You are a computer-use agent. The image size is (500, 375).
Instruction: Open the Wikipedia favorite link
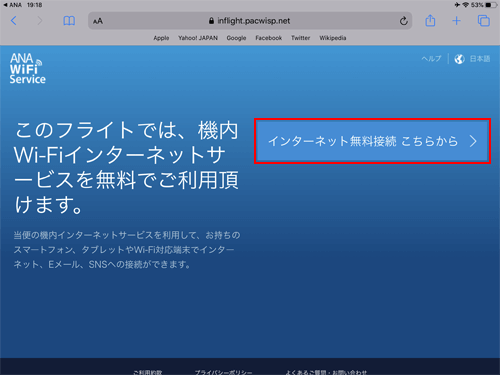pos(333,38)
